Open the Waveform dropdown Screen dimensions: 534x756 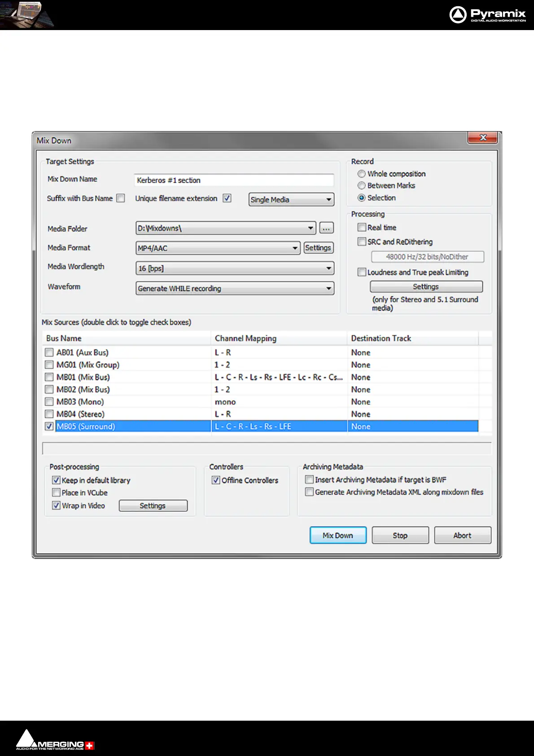click(x=235, y=288)
